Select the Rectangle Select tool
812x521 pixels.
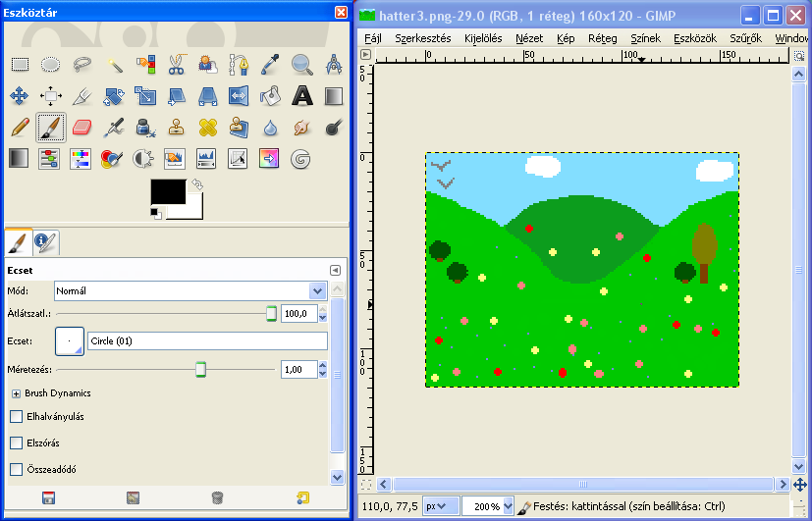click(20, 65)
